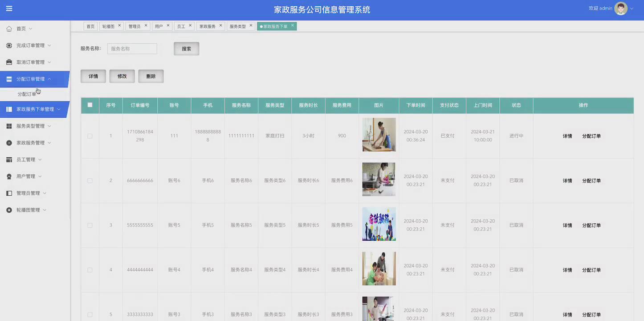This screenshot has width=644, height=321.
Task: Check the checkbox on row 2 (6666666666)
Action: (x=90, y=180)
